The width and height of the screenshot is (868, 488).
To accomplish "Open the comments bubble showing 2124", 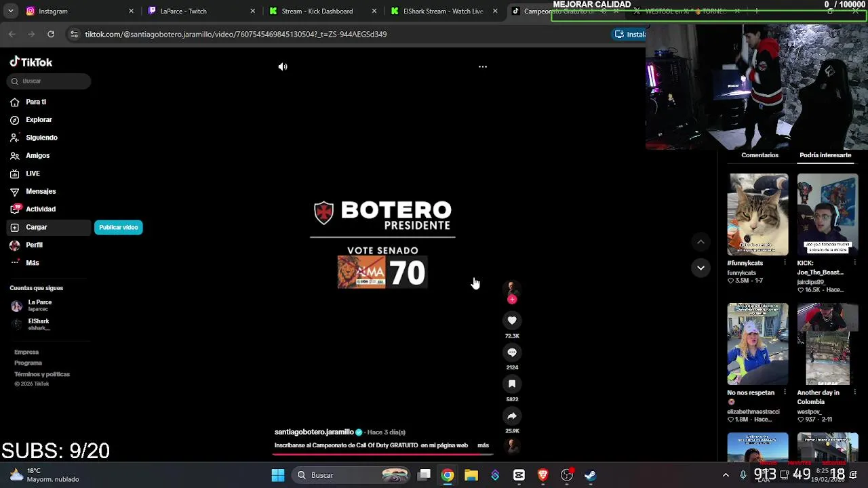I will click(512, 352).
